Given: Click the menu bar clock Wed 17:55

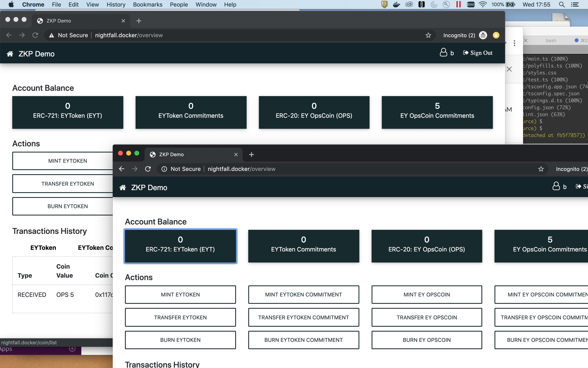Looking at the screenshot, I should (x=536, y=4).
